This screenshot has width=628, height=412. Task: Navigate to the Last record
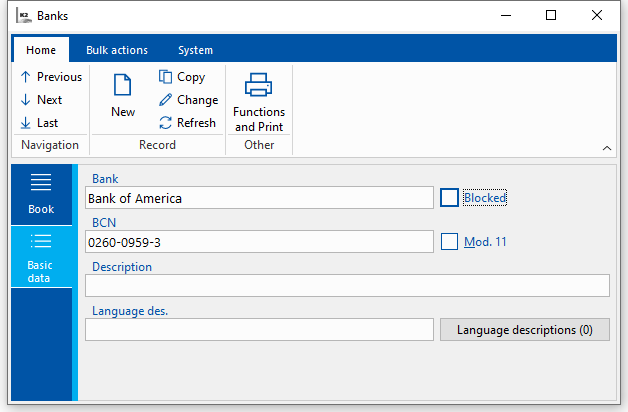point(39,123)
